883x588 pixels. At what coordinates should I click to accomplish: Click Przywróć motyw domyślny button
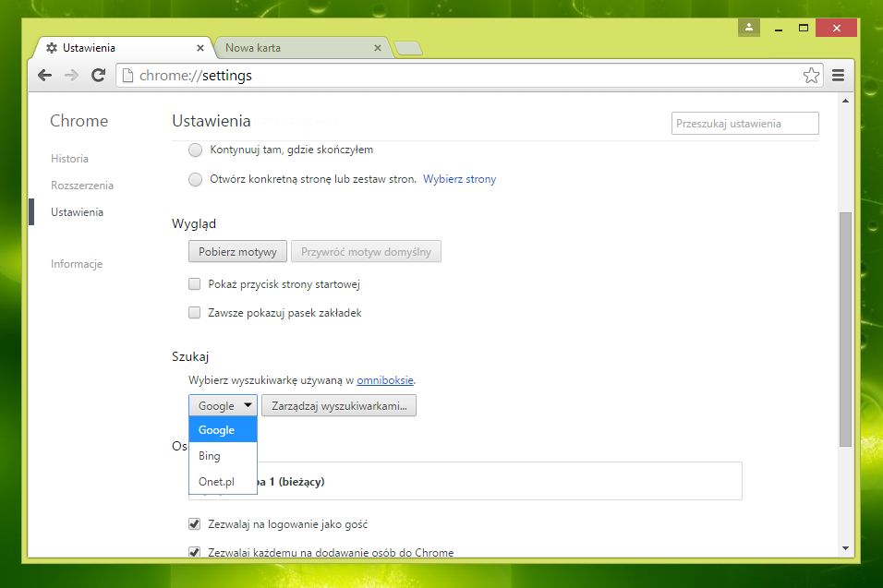coord(366,251)
